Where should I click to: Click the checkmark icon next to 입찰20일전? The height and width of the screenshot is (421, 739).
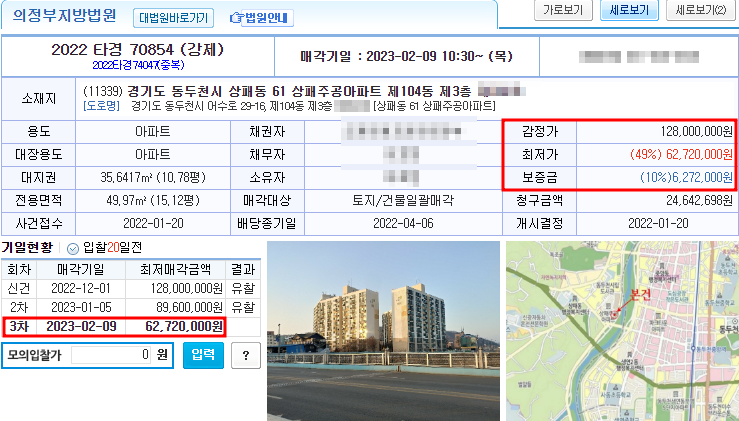[x=73, y=248]
